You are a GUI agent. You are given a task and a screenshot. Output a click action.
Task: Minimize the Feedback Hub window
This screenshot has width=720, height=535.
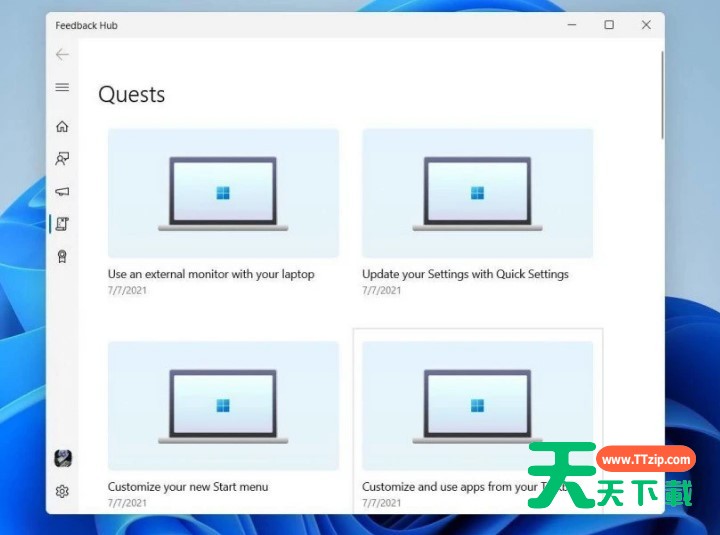point(572,25)
